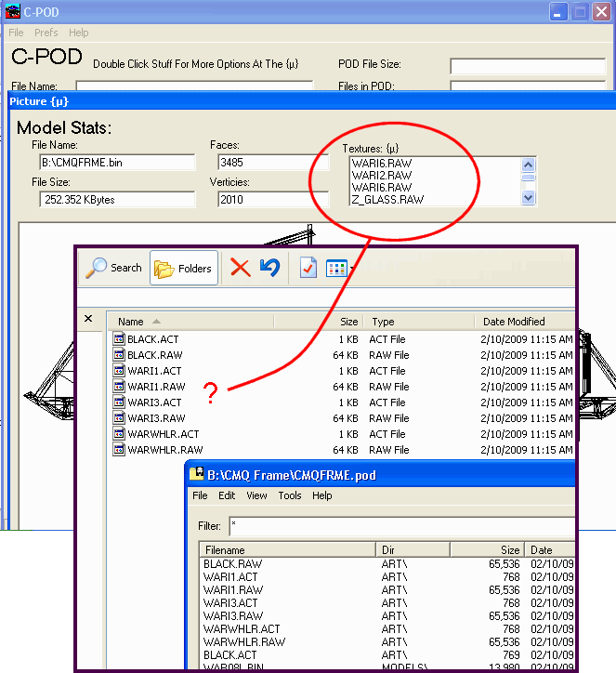Click the blue Undo arrow icon
The image size is (616, 673).
click(x=269, y=268)
